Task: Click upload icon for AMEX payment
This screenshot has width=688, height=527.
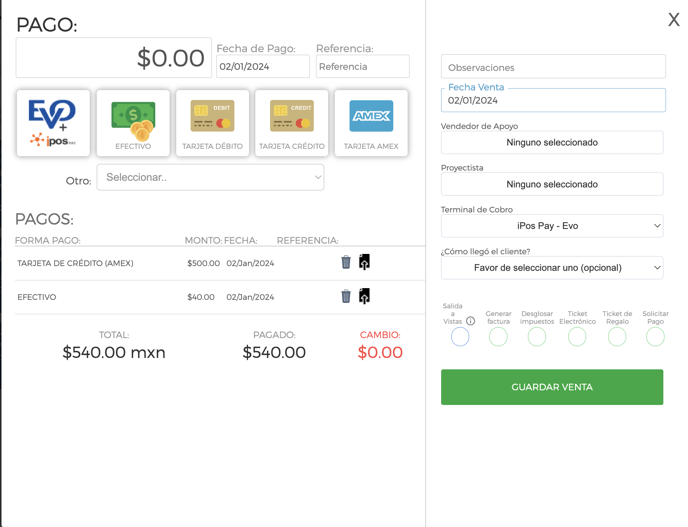Action: pyautogui.click(x=364, y=262)
